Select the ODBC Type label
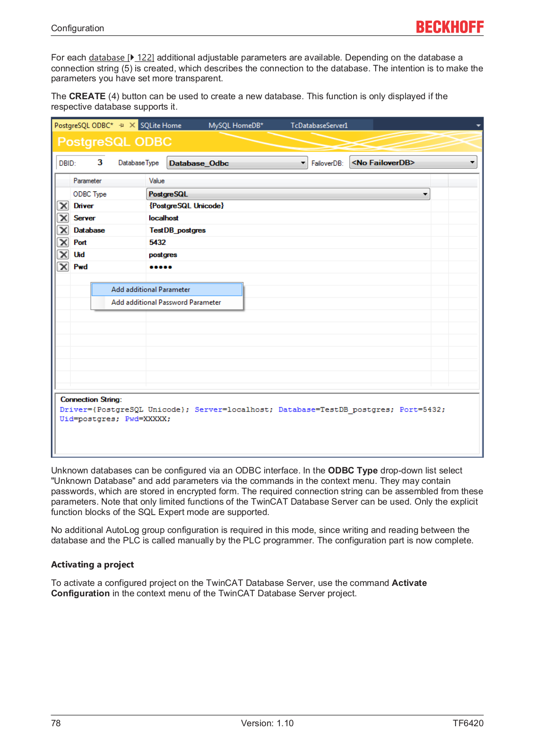 (90, 194)
